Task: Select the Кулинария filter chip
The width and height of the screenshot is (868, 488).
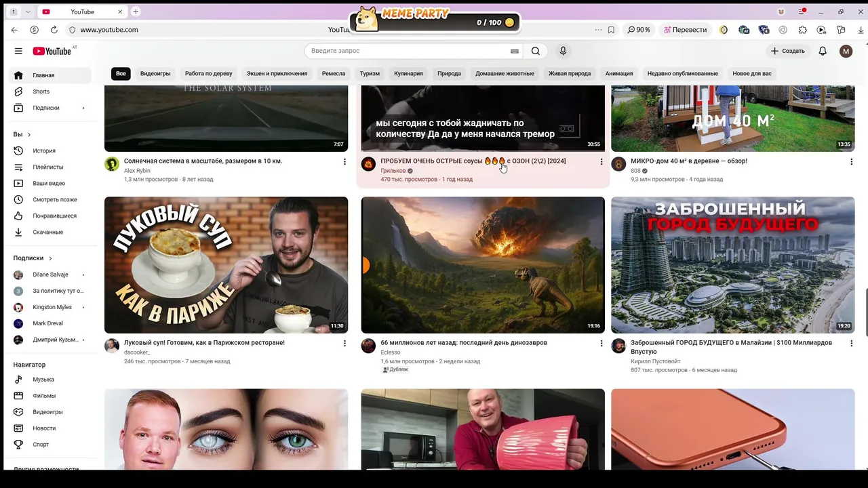Action: [408, 73]
